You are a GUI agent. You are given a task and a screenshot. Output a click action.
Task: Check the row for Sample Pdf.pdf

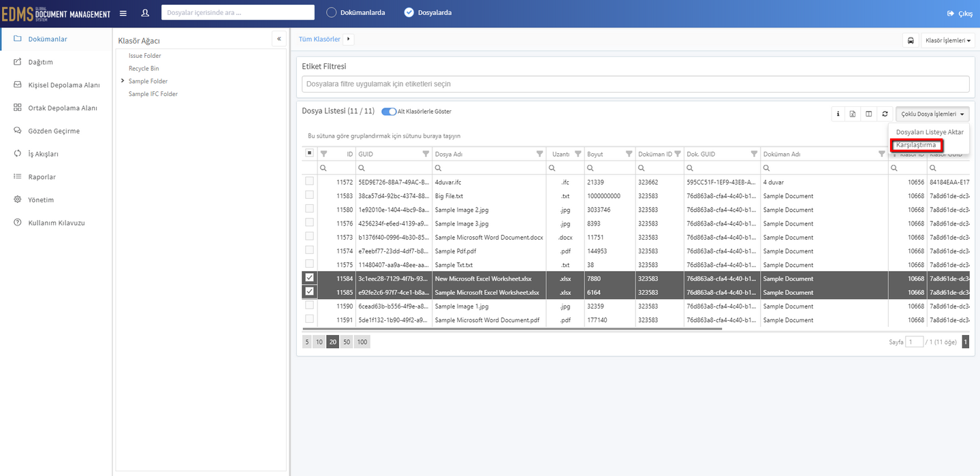pyautogui.click(x=310, y=250)
